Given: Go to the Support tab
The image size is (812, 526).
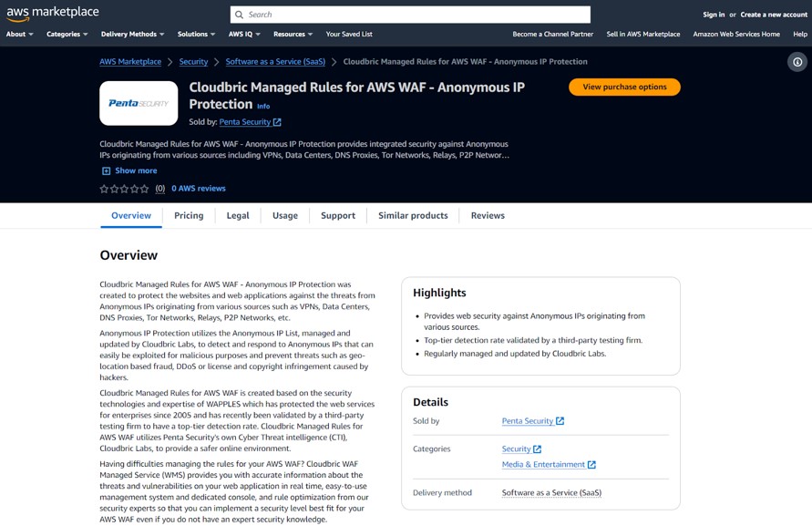Looking at the screenshot, I should point(337,215).
